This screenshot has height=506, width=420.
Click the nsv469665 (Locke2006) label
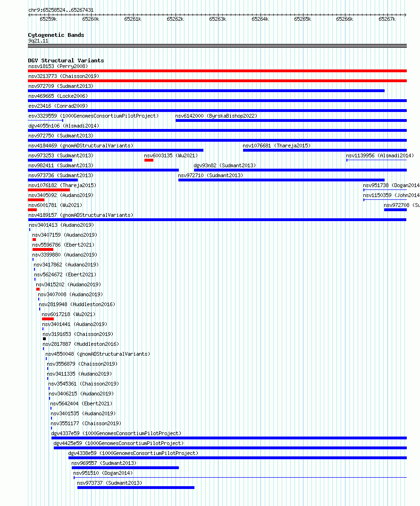point(58,96)
